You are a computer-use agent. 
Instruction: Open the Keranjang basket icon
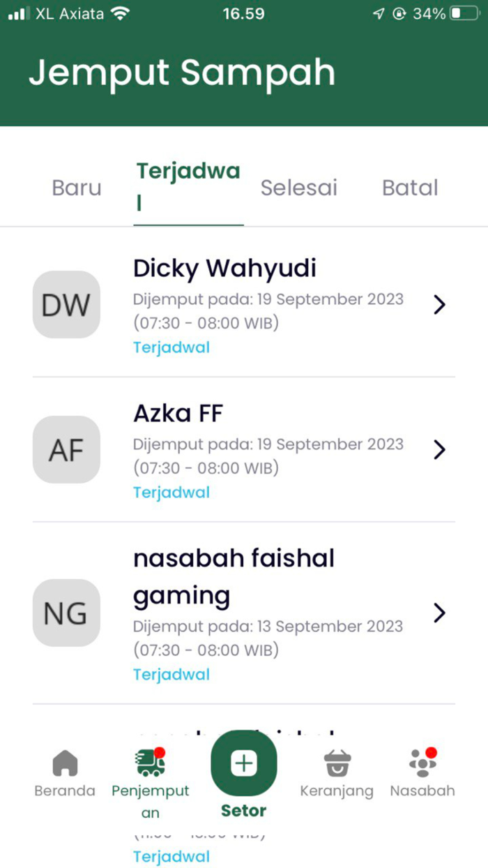pyautogui.click(x=337, y=763)
